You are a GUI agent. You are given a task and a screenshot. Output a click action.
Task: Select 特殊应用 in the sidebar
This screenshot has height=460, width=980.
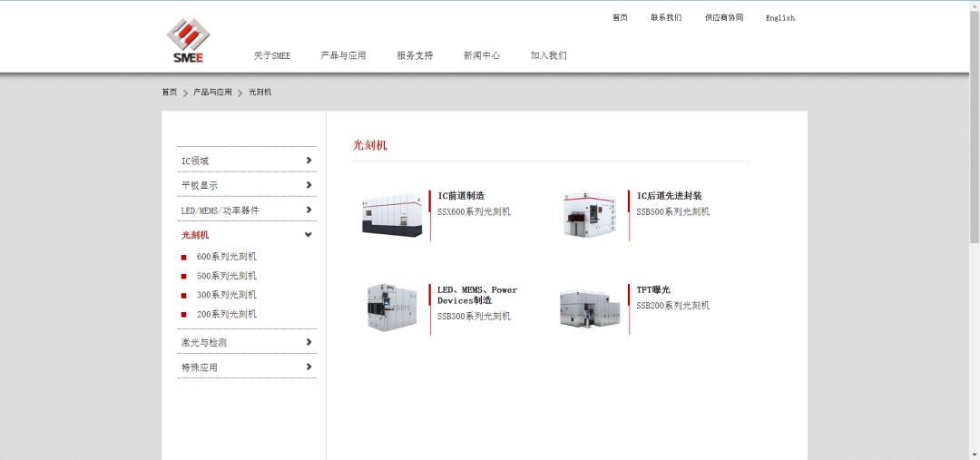pos(200,367)
